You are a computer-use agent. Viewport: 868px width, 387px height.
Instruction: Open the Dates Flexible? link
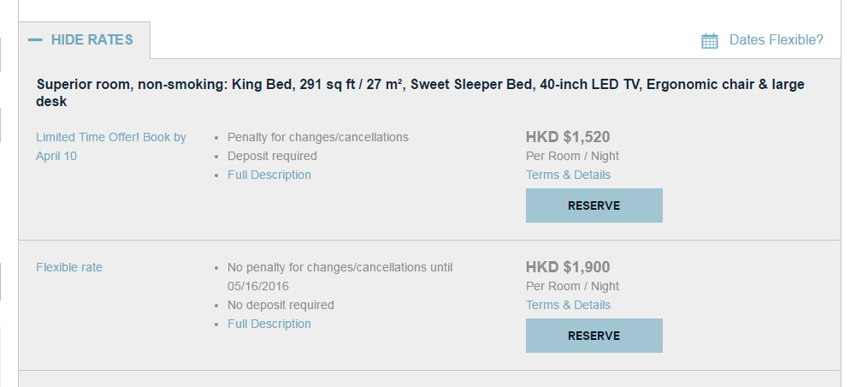click(776, 40)
